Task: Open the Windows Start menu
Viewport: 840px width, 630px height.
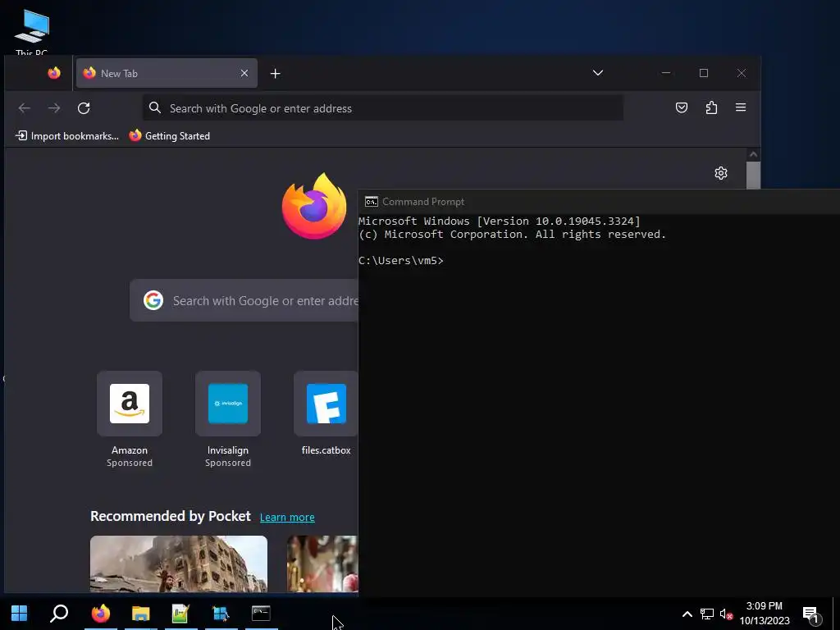Action: pos(20,614)
